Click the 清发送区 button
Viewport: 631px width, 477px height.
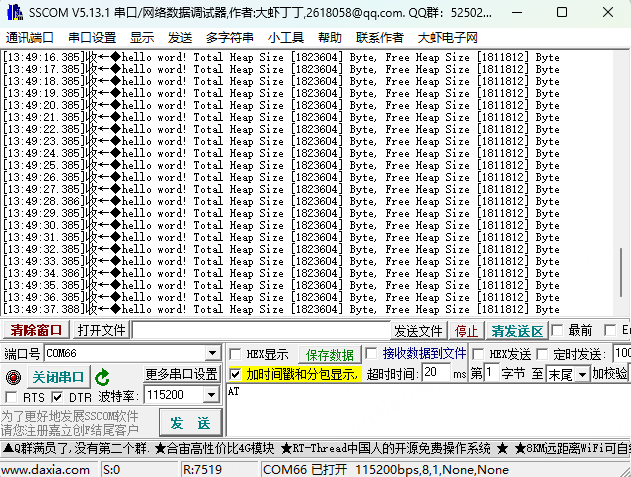(x=517, y=331)
